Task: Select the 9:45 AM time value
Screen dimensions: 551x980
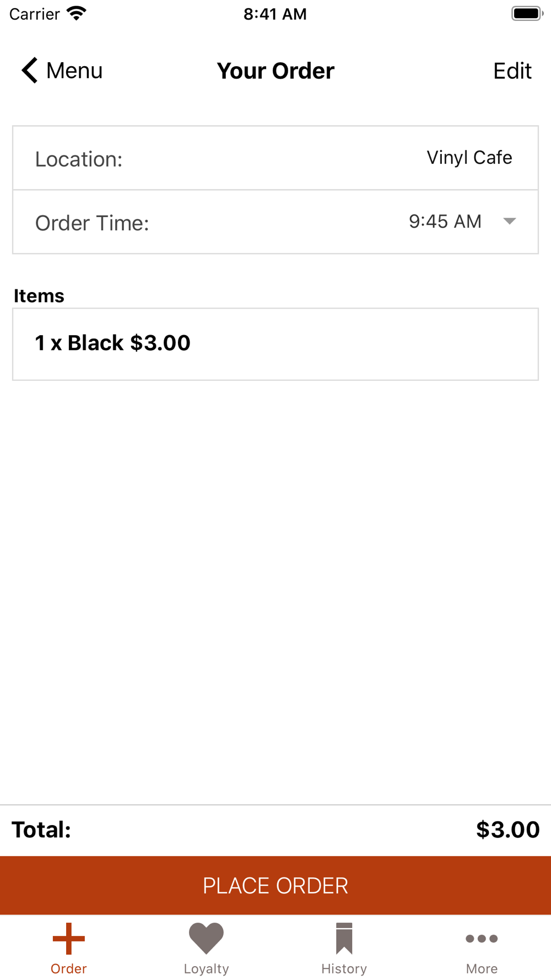Action: tap(445, 222)
